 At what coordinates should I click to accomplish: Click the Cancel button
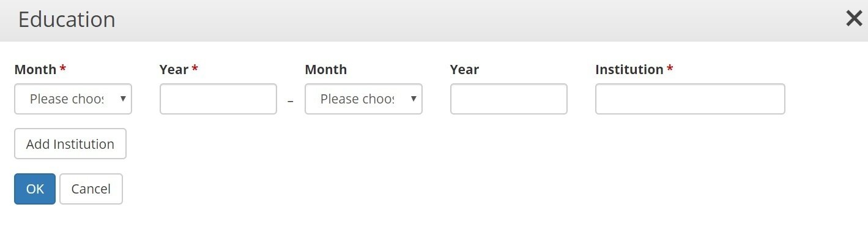point(91,189)
